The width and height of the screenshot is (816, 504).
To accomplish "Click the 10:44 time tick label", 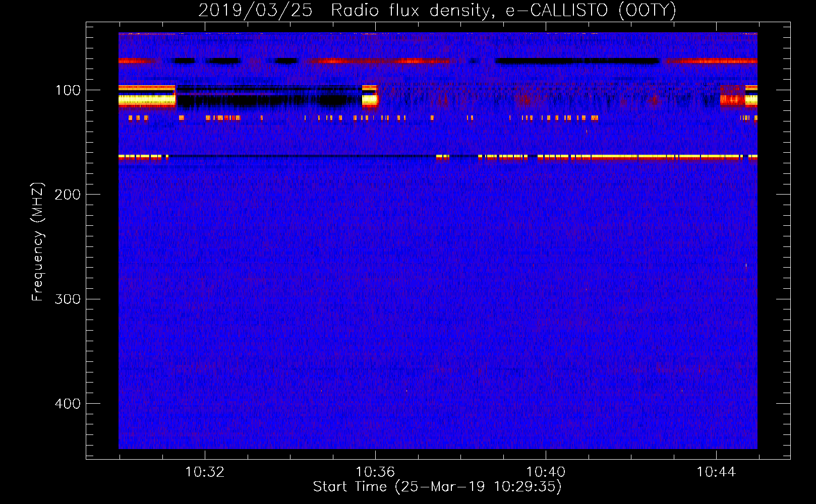I will point(716,472).
